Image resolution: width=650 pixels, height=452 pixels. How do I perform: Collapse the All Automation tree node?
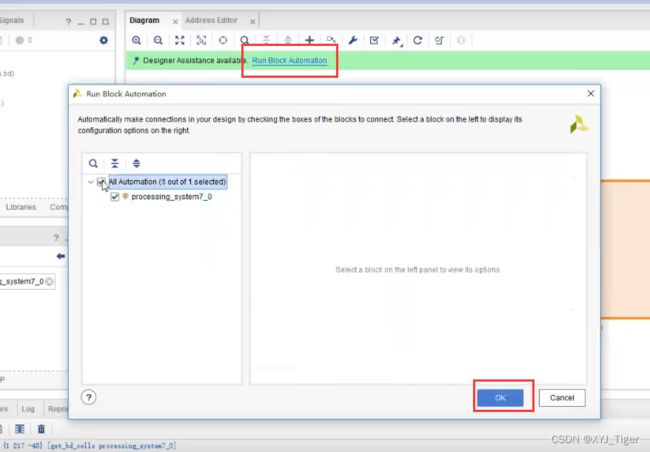pyautogui.click(x=91, y=182)
